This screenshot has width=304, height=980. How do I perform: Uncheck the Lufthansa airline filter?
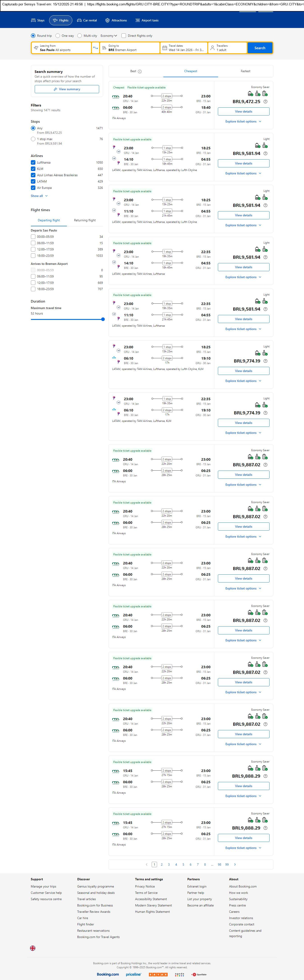click(33, 162)
